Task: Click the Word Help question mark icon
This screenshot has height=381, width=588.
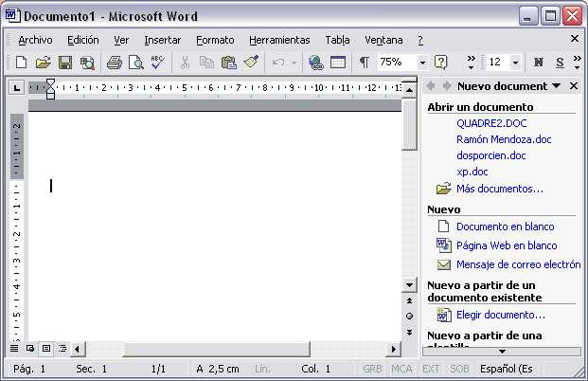Action: point(440,63)
